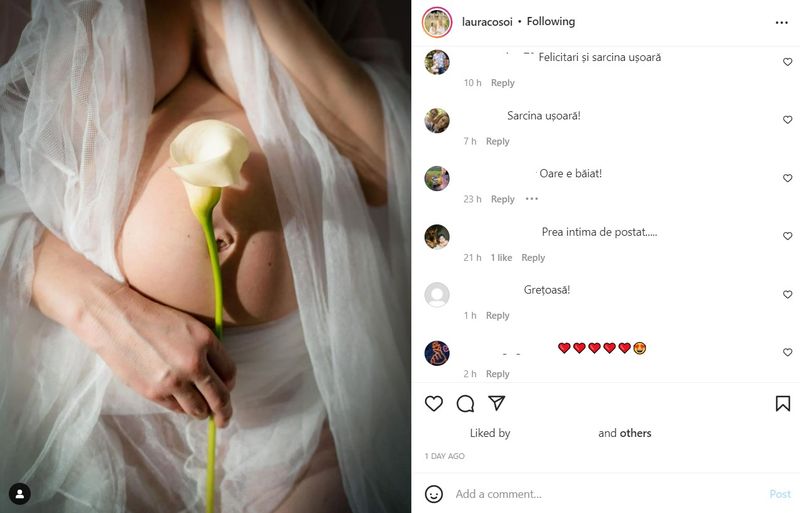The width and height of the screenshot is (800, 513).
Task: Like the post with the heart icon
Action: tap(434, 404)
